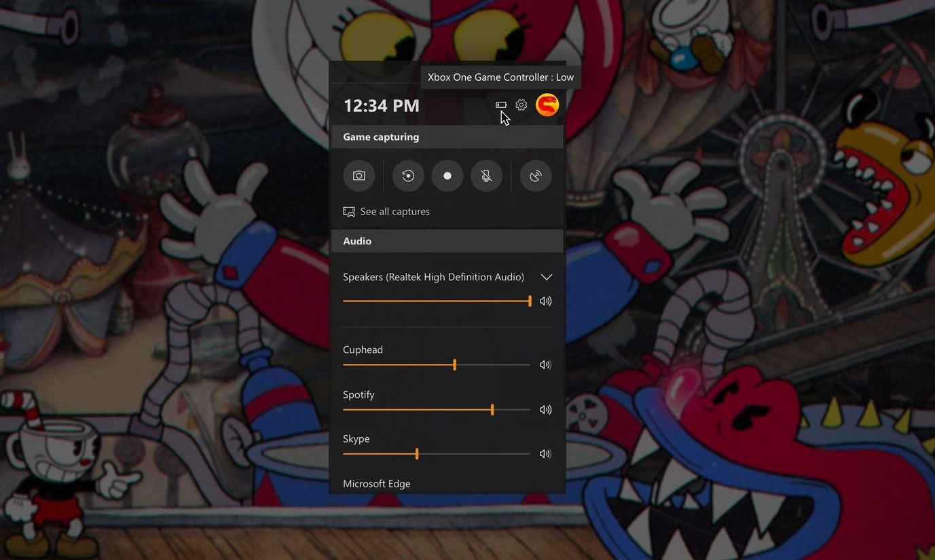Open the user profile avatar
The height and width of the screenshot is (560, 935).
point(547,105)
